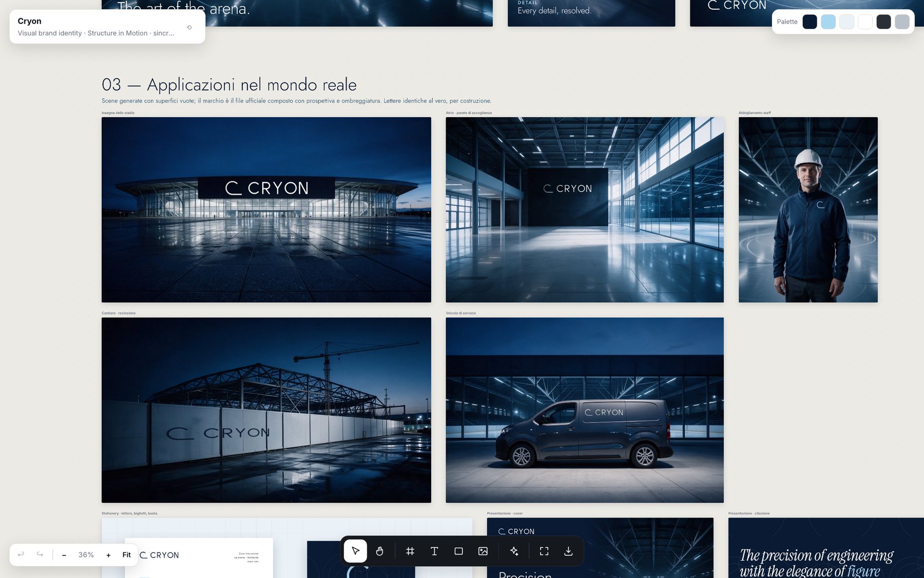This screenshot has width=924, height=578.
Task: Select the atrium reception wall image
Action: pyautogui.click(x=585, y=210)
